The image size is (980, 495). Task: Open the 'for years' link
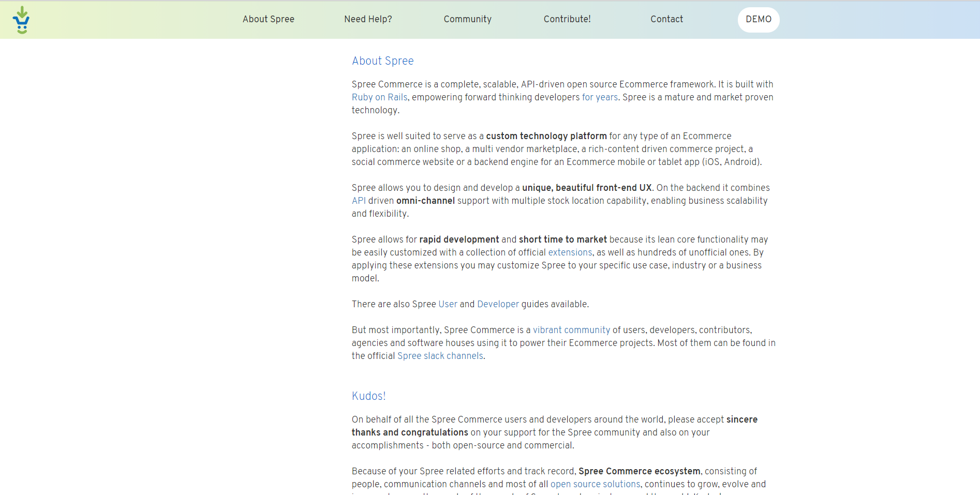pyautogui.click(x=600, y=97)
